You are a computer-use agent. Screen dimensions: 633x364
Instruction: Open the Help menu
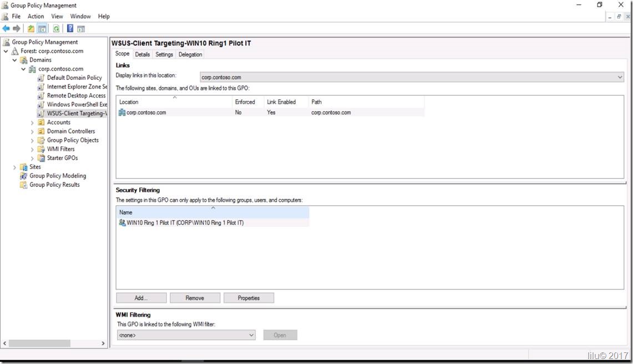[x=104, y=17]
